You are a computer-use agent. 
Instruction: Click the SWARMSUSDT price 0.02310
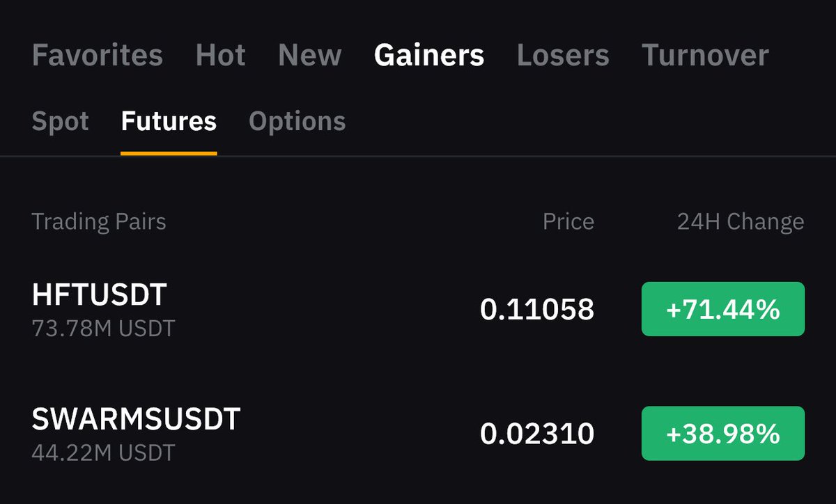(x=537, y=434)
